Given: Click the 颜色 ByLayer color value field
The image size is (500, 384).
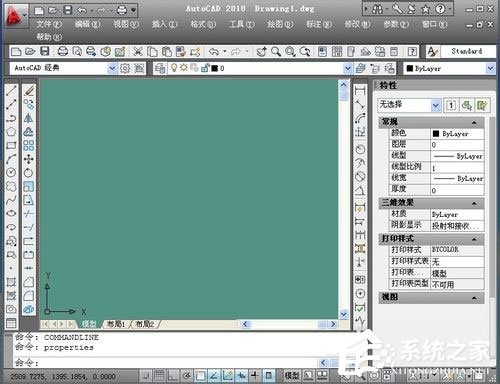Looking at the screenshot, I should 458,134.
